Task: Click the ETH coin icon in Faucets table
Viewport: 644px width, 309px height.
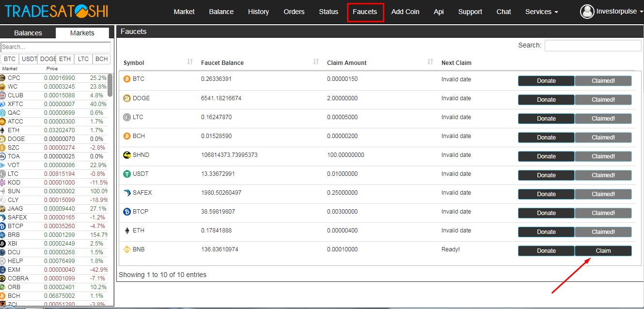Action: [127, 231]
